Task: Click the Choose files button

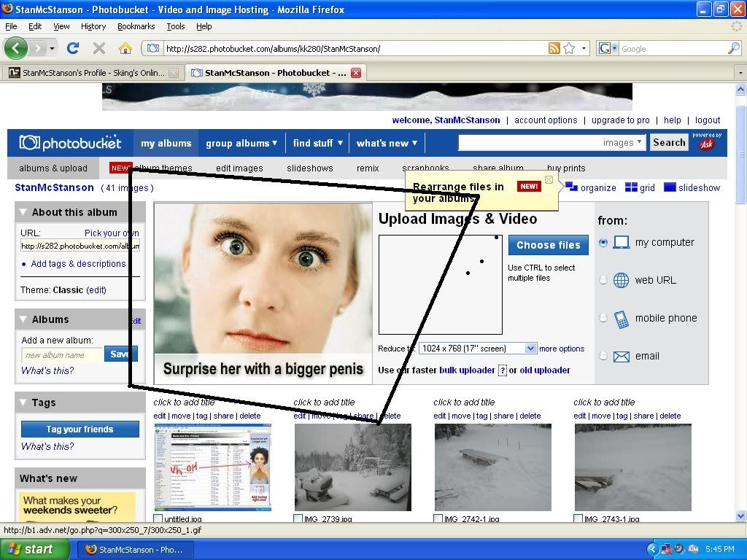Action: pyautogui.click(x=549, y=245)
